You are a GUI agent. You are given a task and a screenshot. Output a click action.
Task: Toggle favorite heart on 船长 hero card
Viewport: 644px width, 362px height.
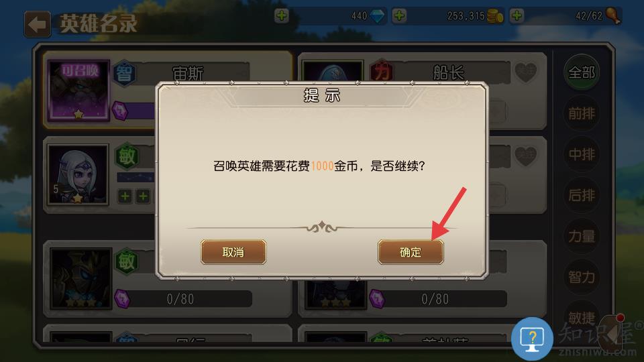coord(526,72)
